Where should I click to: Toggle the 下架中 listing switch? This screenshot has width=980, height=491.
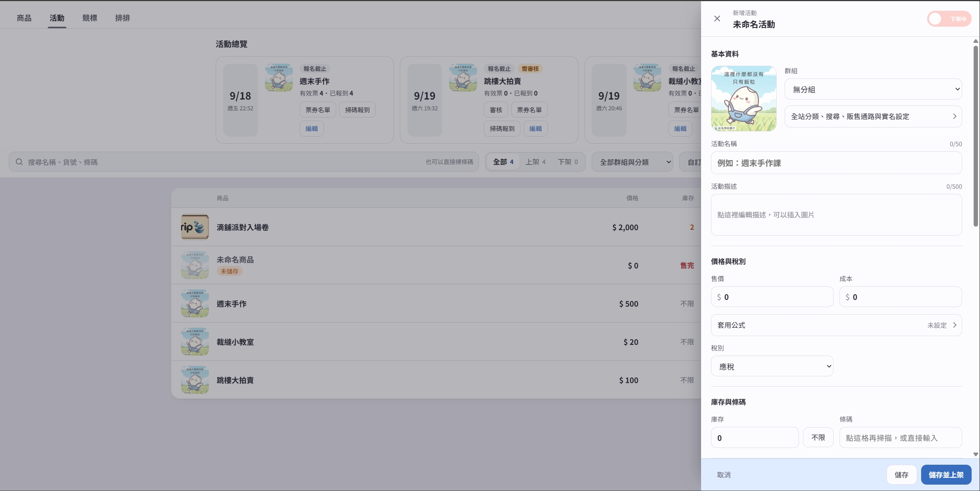(949, 19)
